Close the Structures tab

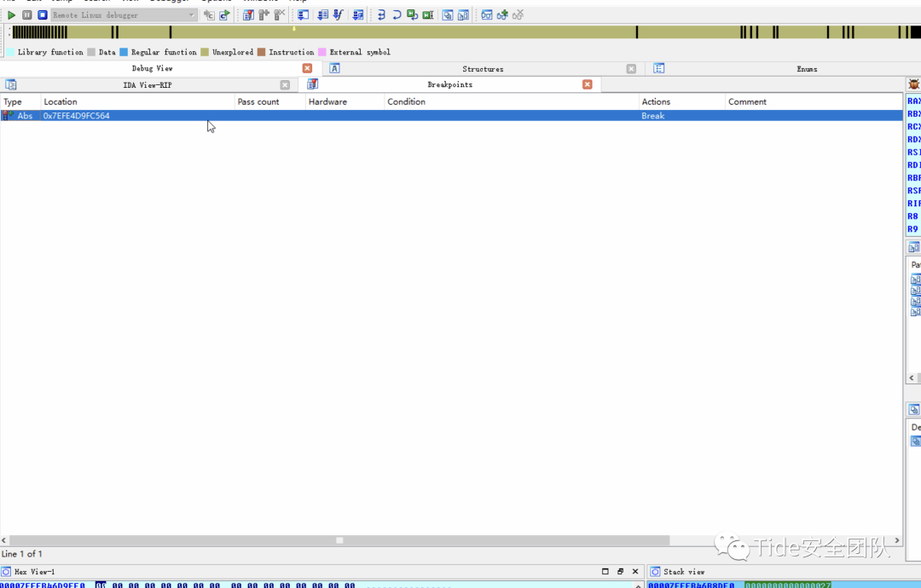631,69
